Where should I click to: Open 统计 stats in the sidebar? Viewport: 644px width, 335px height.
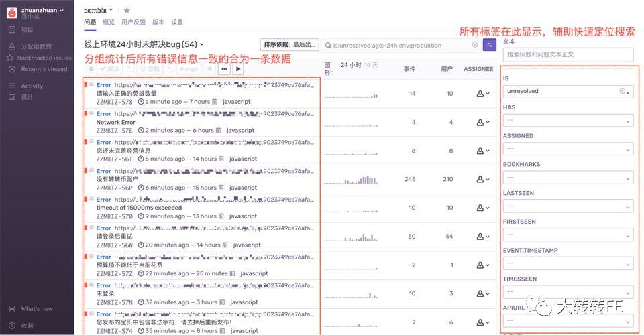(x=21, y=96)
